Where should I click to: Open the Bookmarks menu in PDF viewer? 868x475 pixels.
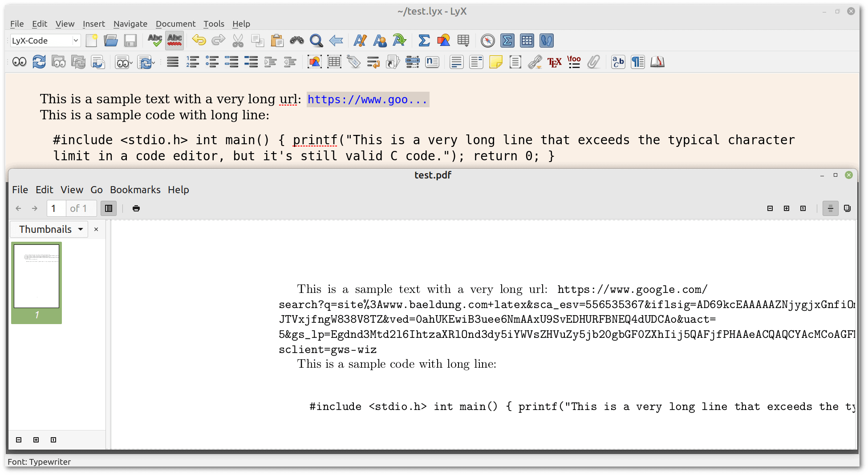135,190
